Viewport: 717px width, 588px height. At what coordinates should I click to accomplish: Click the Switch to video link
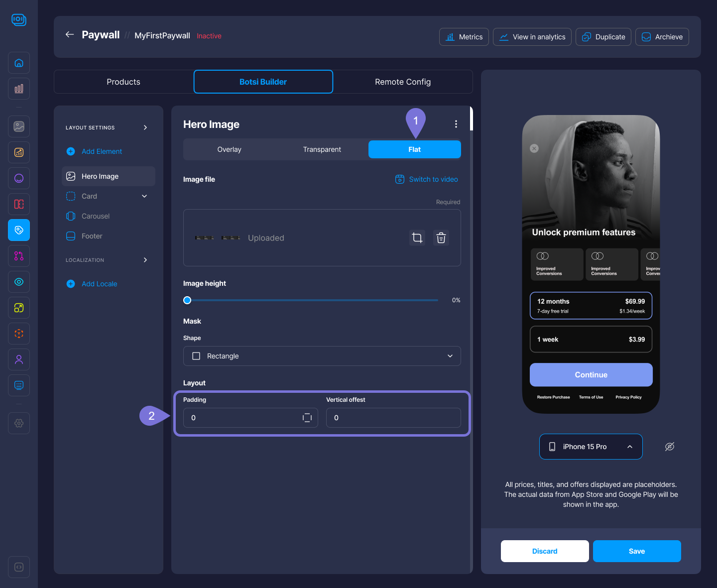click(x=427, y=179)
